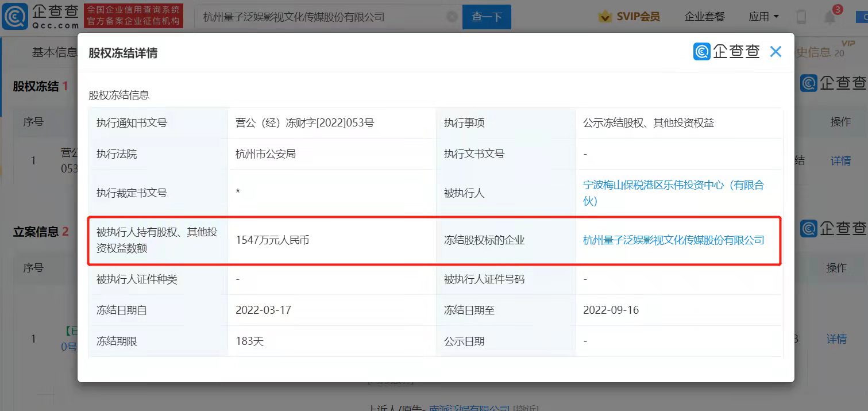
Task: Open the 企业套餐 menu item
Action: pyautogui.click(x=704, y=16)
